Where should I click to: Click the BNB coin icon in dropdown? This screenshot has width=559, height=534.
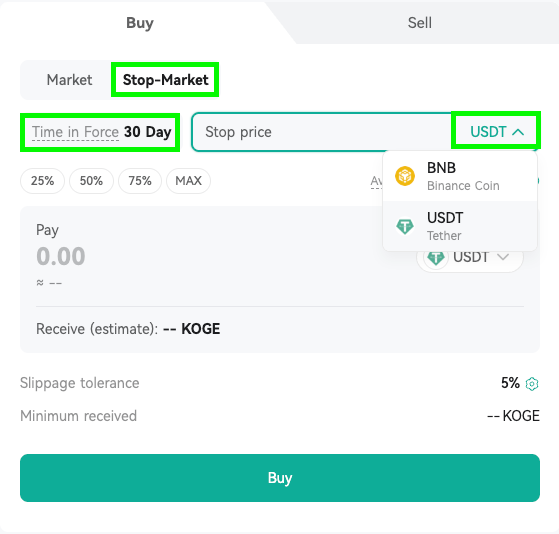(405, 176)
